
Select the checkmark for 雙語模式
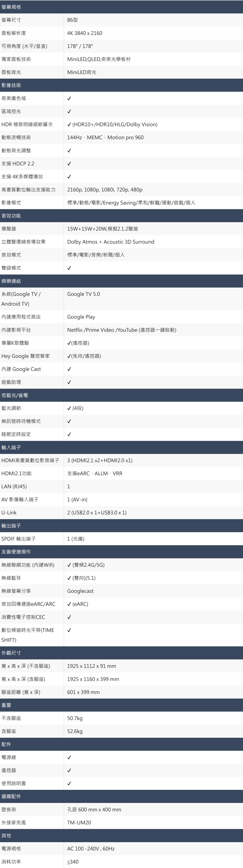[69, 268]
